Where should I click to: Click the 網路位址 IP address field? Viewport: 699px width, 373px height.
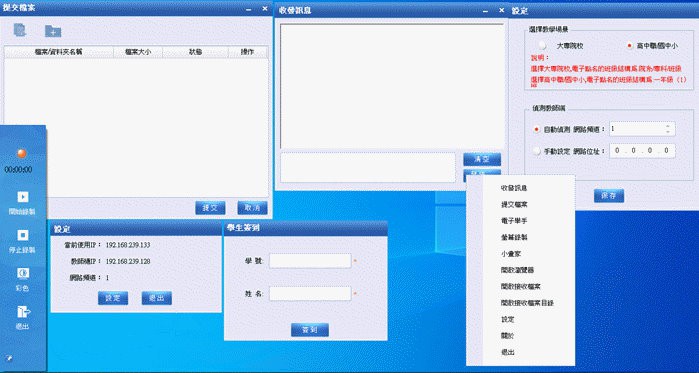(642, 151)
